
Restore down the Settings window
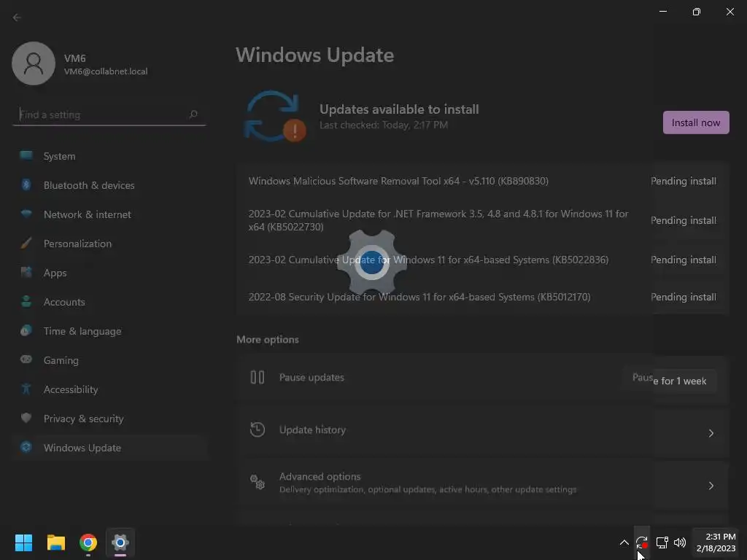coord(696,12)
